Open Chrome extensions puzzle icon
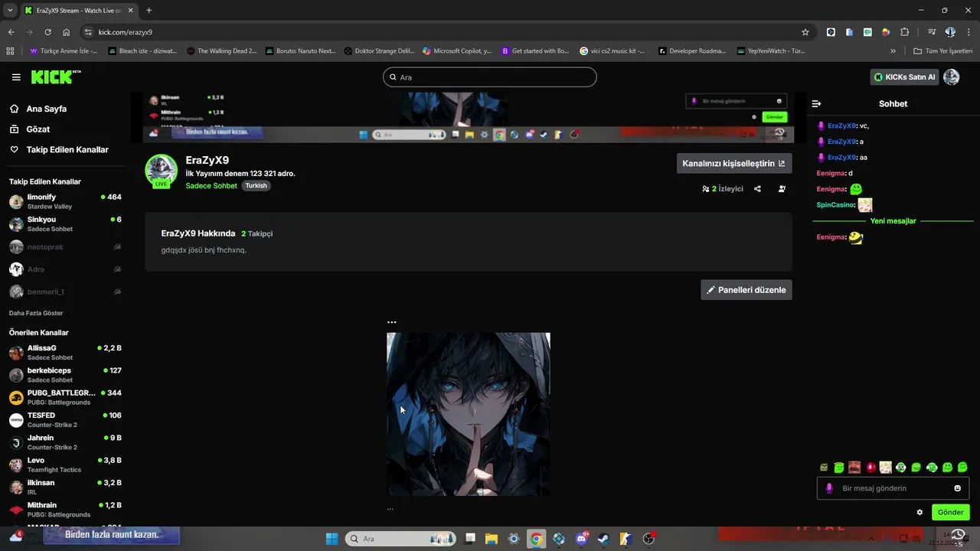The image size is (980, 551). click(x=904, y=32)
